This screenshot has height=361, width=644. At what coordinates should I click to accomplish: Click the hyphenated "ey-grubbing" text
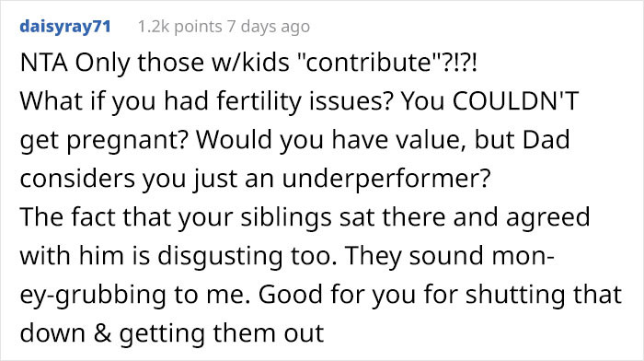coord(93,296)
